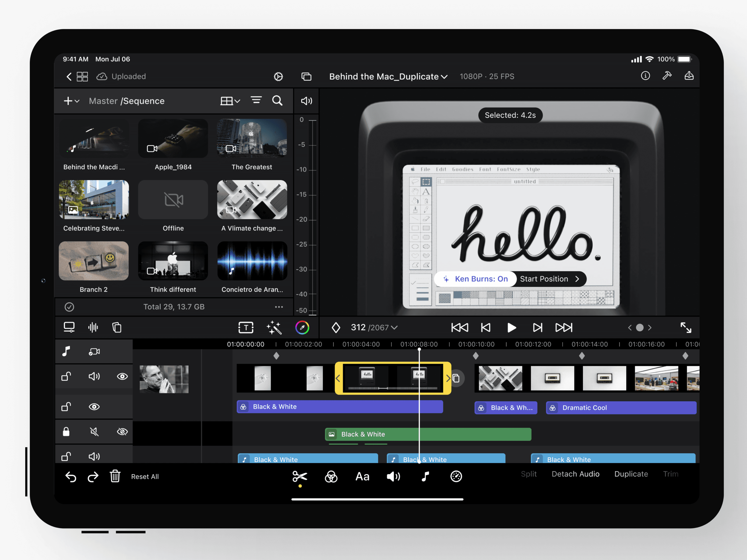Screen dimensions: 747x560
Task: Click the duplicate windows icon near title
Action: (306, 77)
